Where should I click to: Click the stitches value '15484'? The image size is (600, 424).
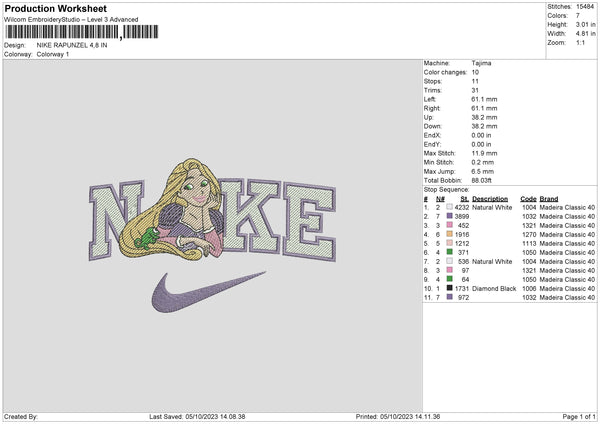(585, 7)
